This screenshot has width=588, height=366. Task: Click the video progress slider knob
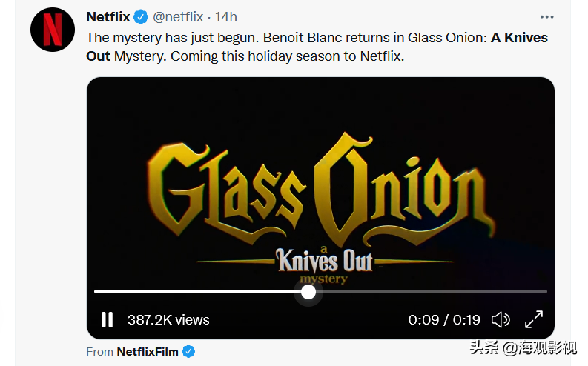pyautogui.click(x=308, y=292)
